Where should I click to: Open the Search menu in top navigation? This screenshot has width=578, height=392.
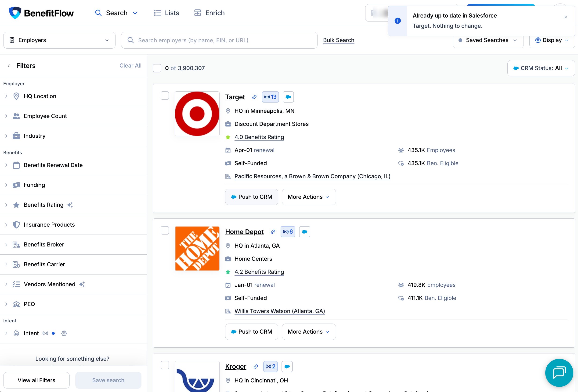tap(116, 13)
